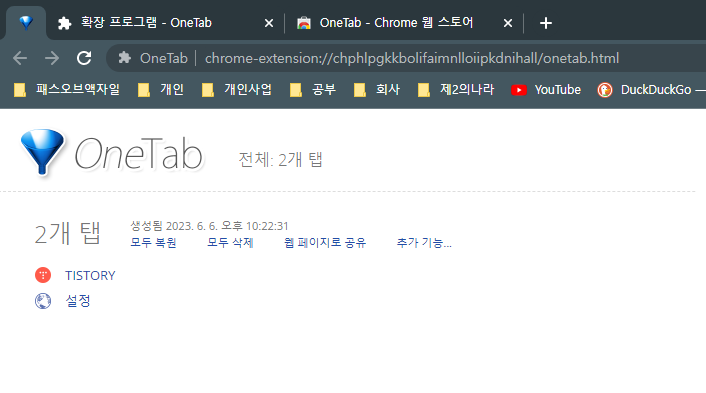
Task: Restore the TISTORY saved tab
Action: tap(90, 276)
